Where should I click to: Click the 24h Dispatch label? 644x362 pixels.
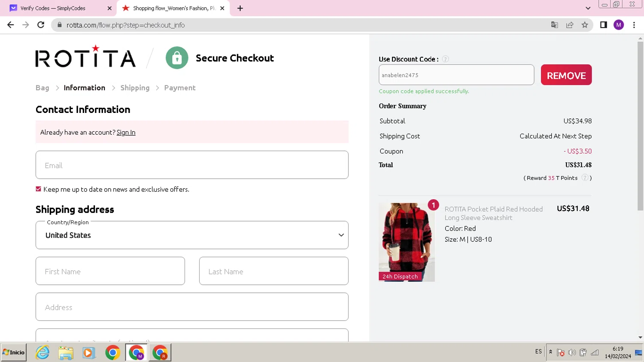click(x=400, y=277)
